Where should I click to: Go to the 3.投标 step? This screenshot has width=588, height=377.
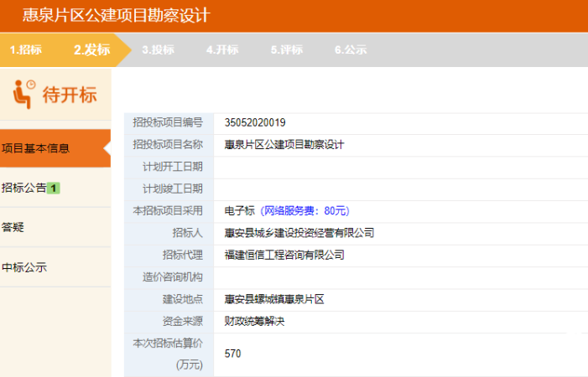tap(158, 49)
